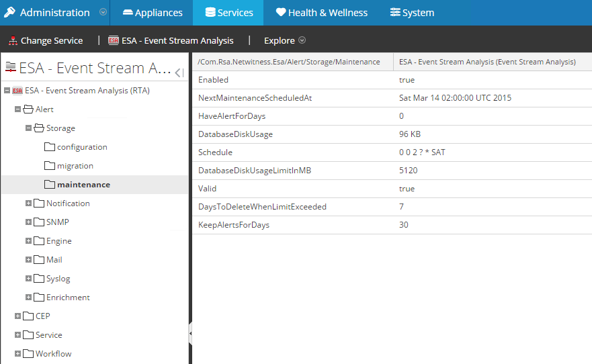Image resolution: width=592 pixels, height=364 pixels.
Task: Expand the CEP folder
Action: point(17,316)
